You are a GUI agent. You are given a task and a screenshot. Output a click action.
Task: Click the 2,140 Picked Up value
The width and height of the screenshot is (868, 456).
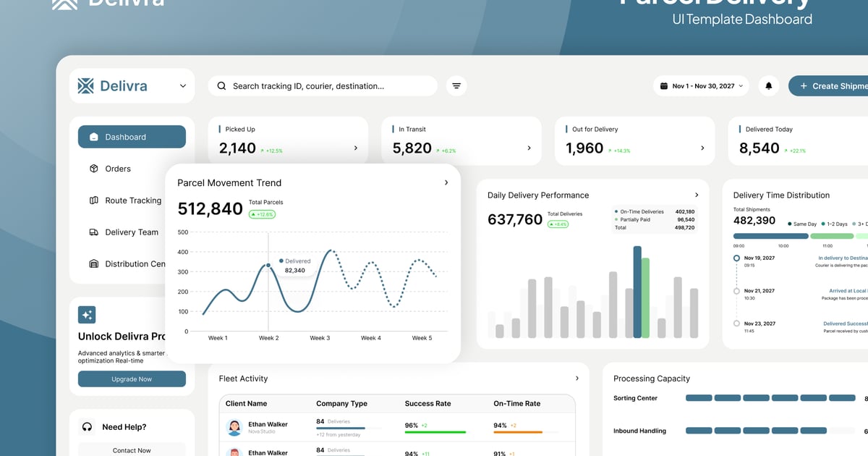pos(237,148)
